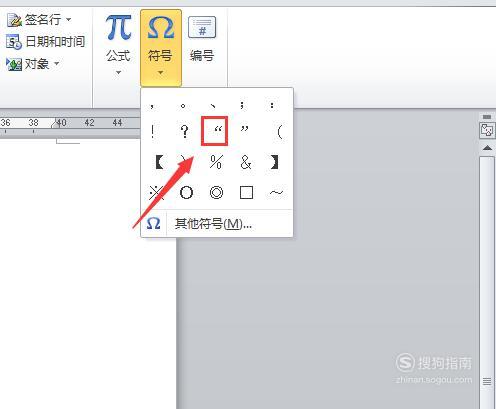
Task: Insert the left black lenticular bracket 【
Action: coord(159,162)
